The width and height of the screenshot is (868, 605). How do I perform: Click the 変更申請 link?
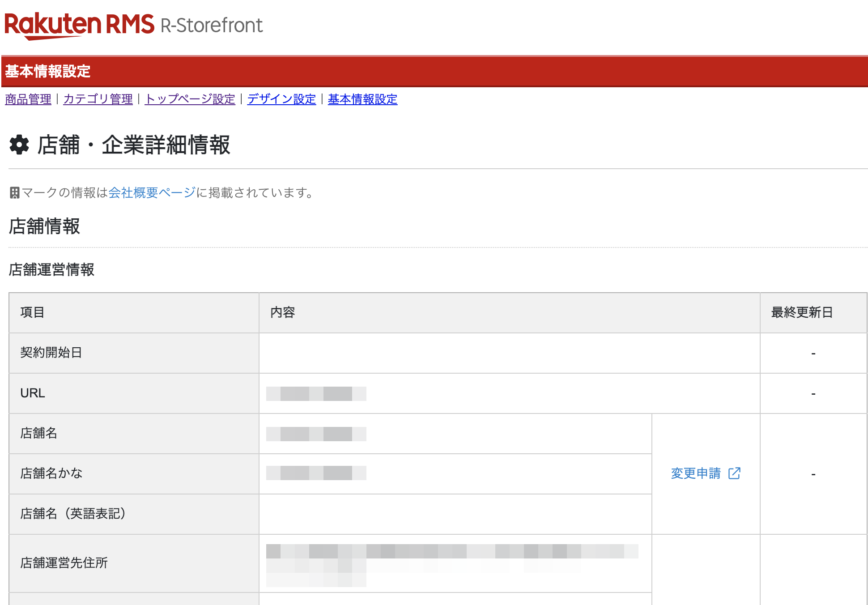(696, 473)
